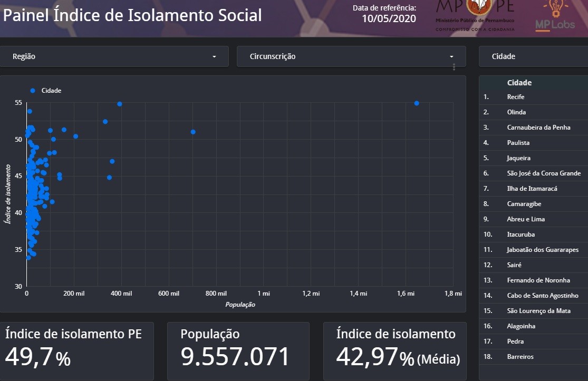Click the MPPE logo
Image resolution: width=588 pixels, height=381 pixels.
point(475,16)
